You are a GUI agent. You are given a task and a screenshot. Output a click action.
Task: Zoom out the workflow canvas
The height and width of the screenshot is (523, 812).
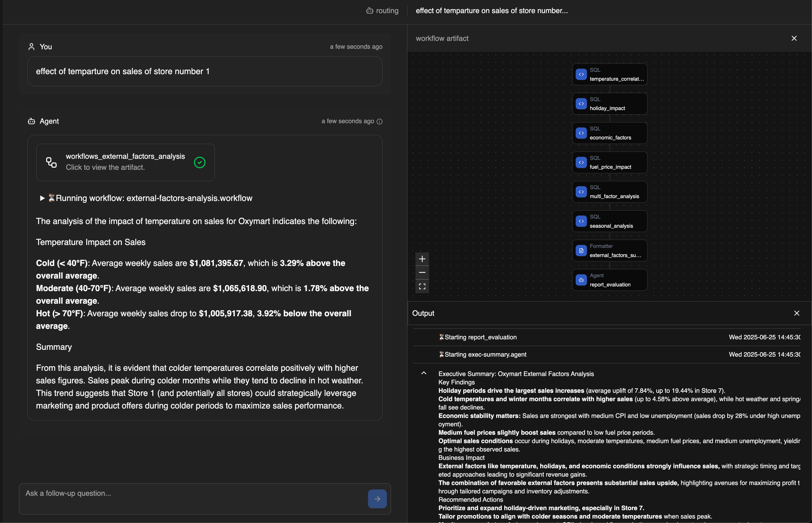tap(422, 273)
